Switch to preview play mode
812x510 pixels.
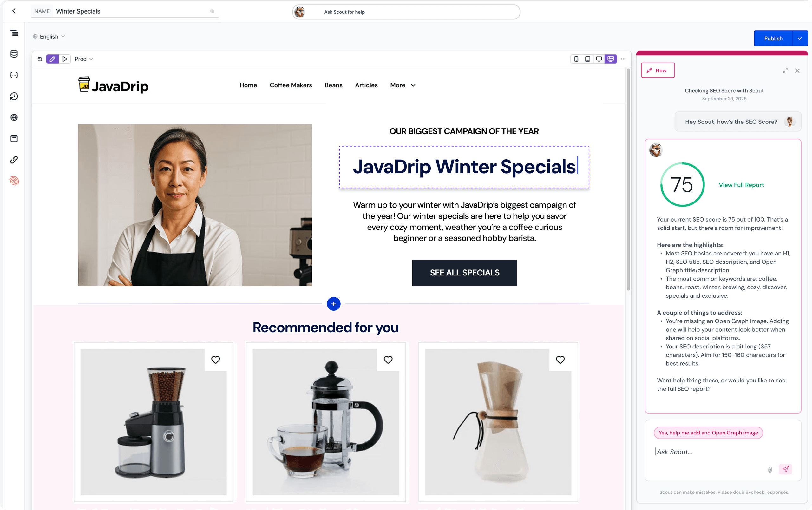[65, 59]
